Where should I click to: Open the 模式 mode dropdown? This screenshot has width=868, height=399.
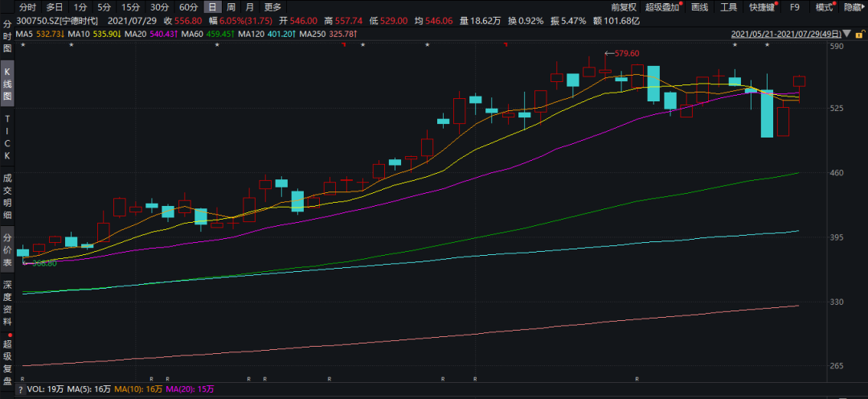pyautogui.click(x=825, y=7)
